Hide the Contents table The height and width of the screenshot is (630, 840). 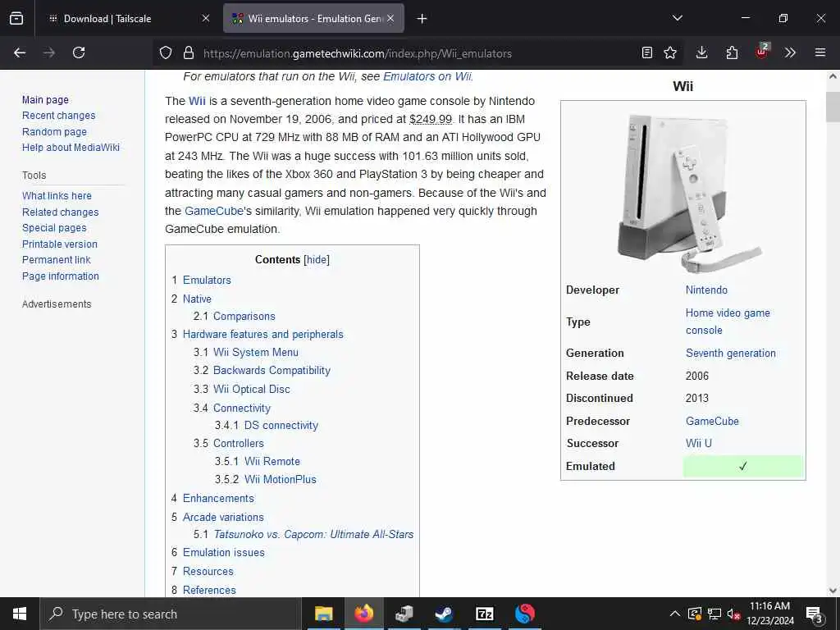[x=317, y=260]
